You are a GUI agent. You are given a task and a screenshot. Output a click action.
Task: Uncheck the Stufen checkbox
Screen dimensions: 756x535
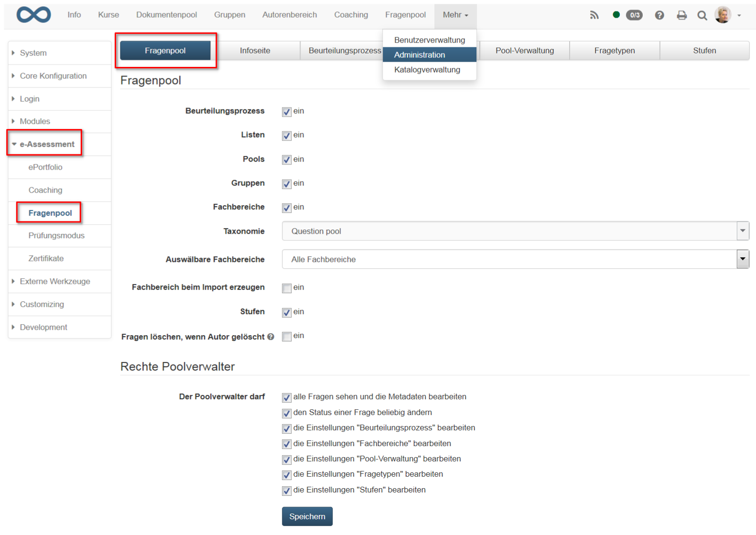pos(287,312)
